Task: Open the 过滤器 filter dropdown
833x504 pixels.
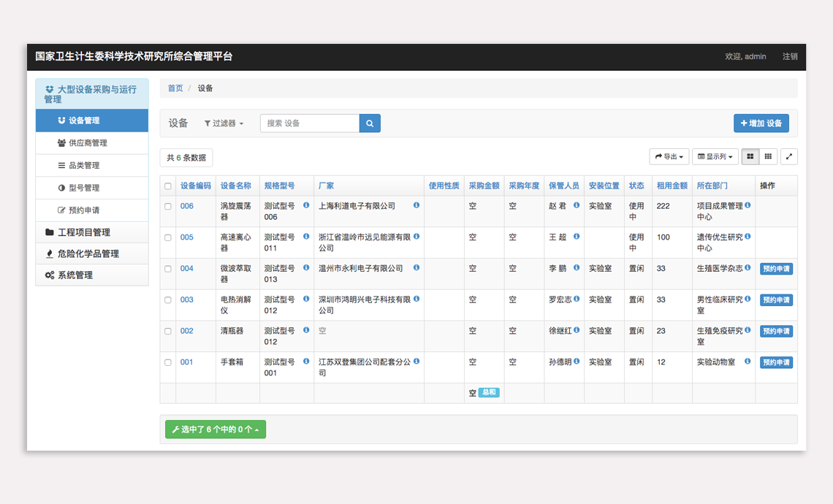Action: pos(224,123)
